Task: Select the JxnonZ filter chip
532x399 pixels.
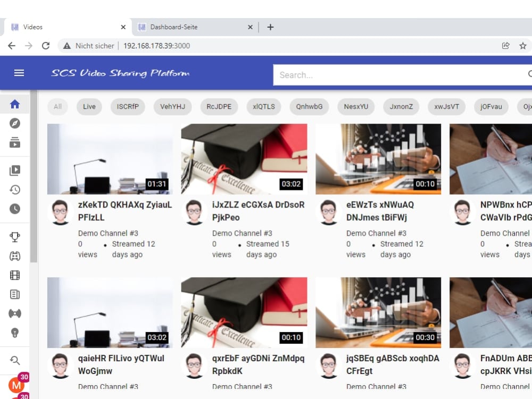Action: click(401, 106)
